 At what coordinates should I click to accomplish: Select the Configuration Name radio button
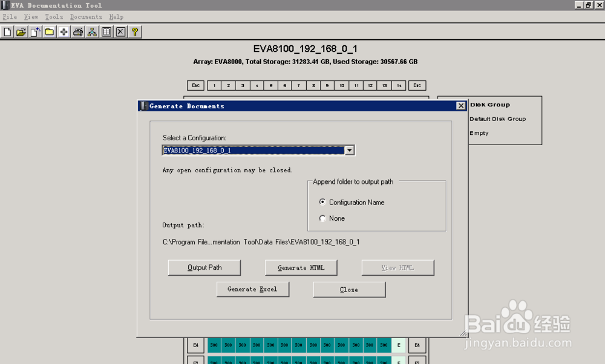coord(322,202)
